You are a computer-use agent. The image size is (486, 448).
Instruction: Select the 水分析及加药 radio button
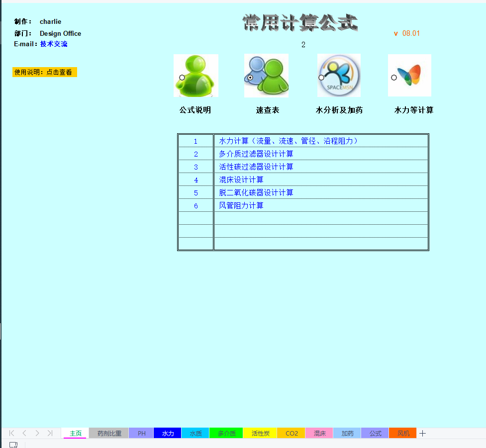point(321,78)
